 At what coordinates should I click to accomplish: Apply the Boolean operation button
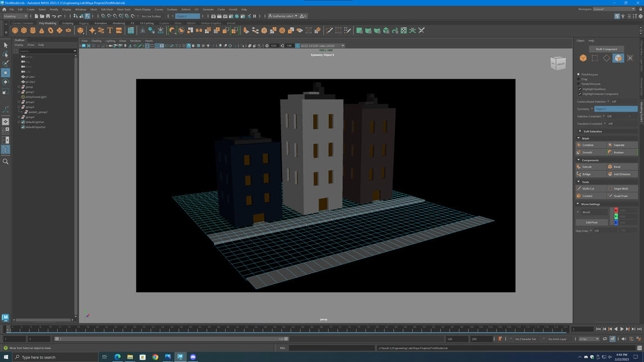(619, 152)
